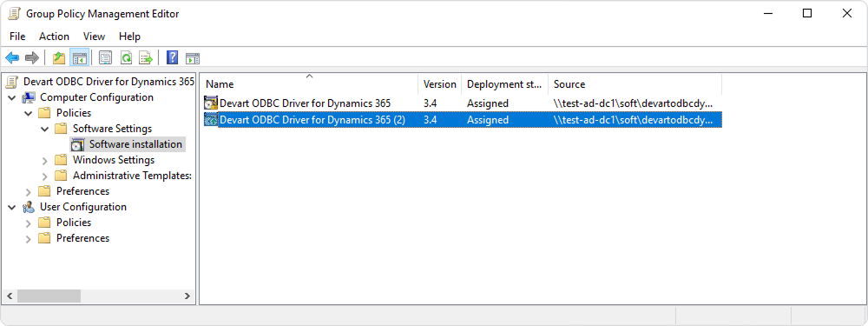Image resolution: width=868 pixels, height=326 pixels.
Task: Select the Devart ODBC Driver for Dynamics 365 (2) row
Action: (x=463, y=120)
